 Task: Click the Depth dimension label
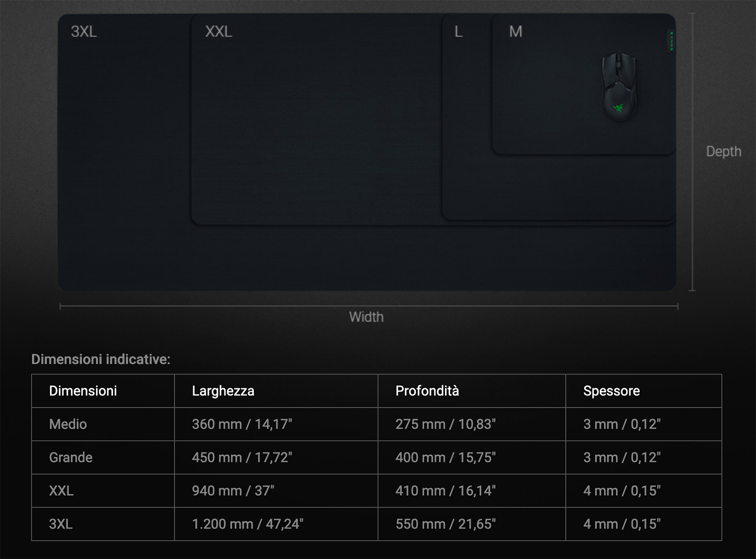tap(723, 152)
